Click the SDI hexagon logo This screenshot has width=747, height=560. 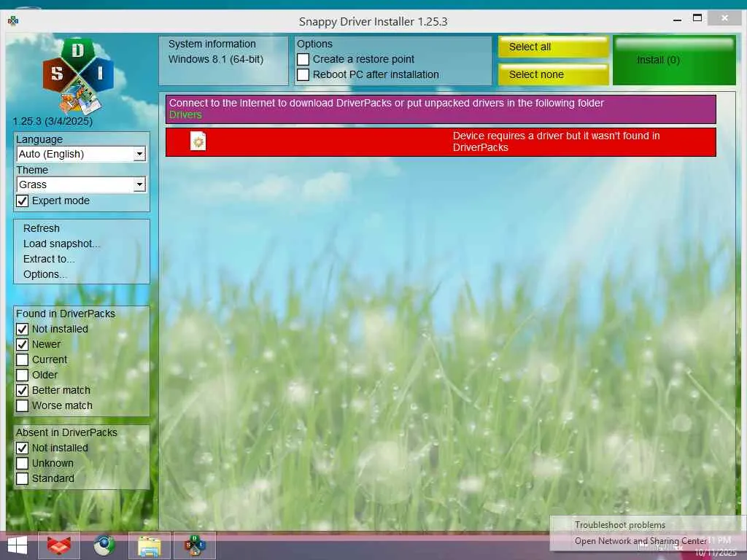[78, 75]
